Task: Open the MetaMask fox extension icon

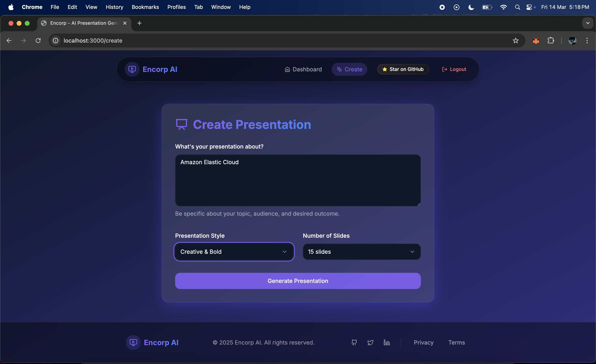Action: coord(536,41)
